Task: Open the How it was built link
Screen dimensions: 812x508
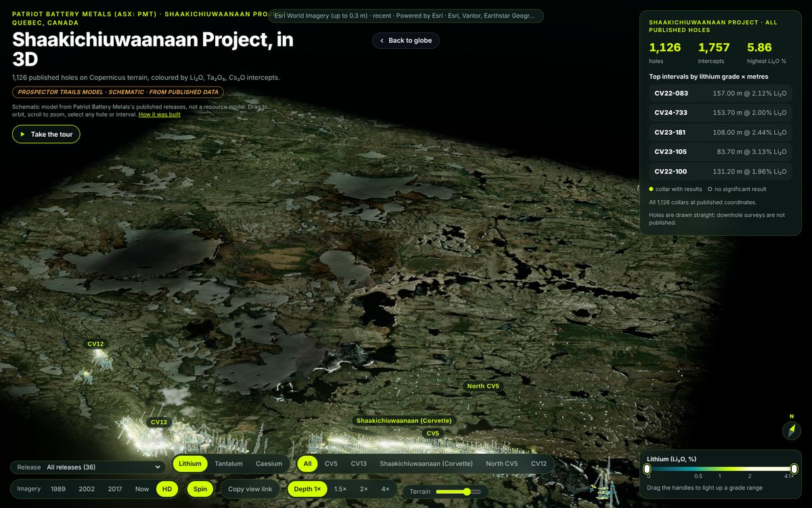Action: (159, 114)
